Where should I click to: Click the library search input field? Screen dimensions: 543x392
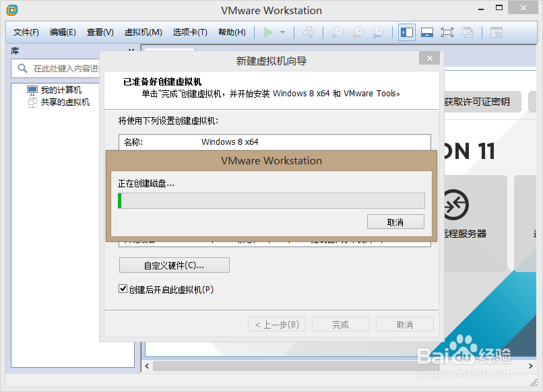[55, 68]
